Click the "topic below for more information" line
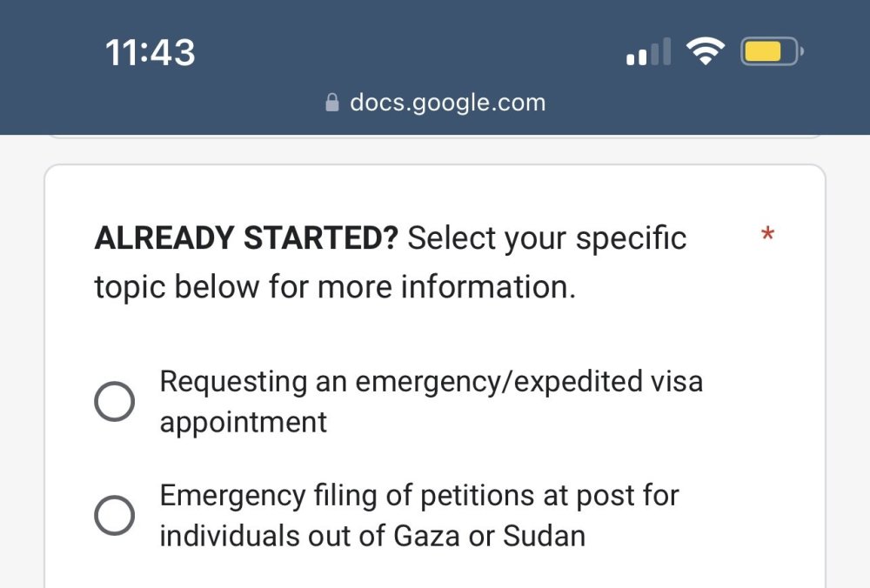This screenshot has width=870, height=588. 335,287
